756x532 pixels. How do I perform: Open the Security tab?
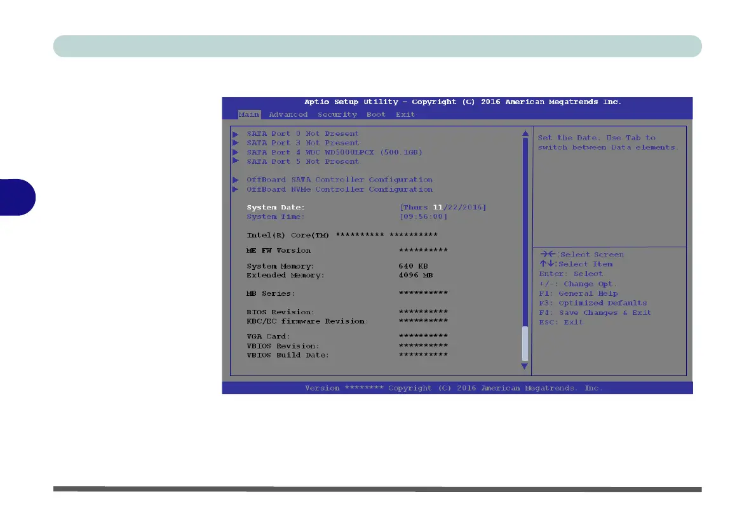[x=337, y=114]
